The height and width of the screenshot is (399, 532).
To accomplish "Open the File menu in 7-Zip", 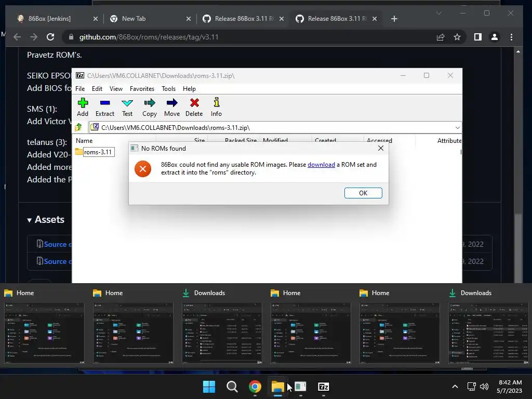I will pyautogui.click(x=80, y=88).
